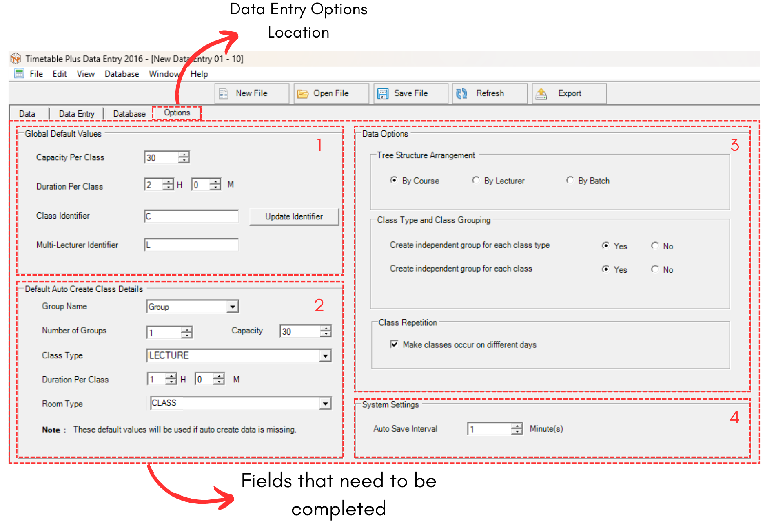Click the New File document icon
The width and height of the screenshot is (765, 532).
pos(224,94)
